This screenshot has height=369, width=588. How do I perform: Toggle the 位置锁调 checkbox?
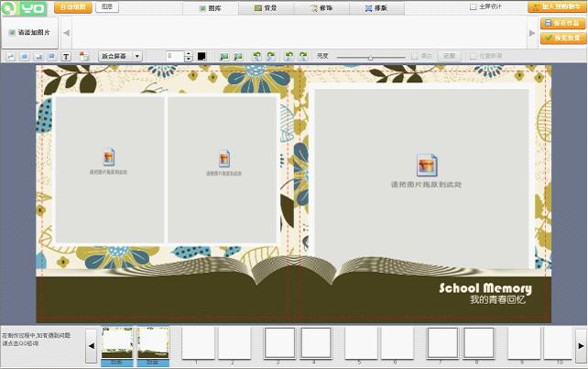473,57
